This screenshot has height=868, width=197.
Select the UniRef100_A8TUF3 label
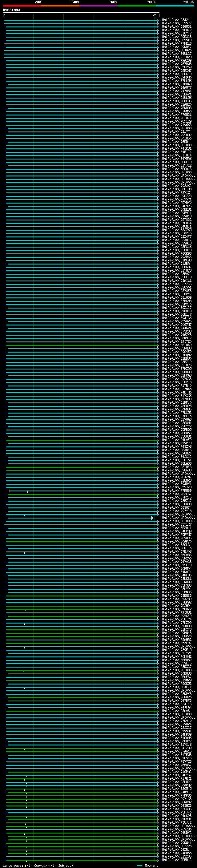point(176,467)
